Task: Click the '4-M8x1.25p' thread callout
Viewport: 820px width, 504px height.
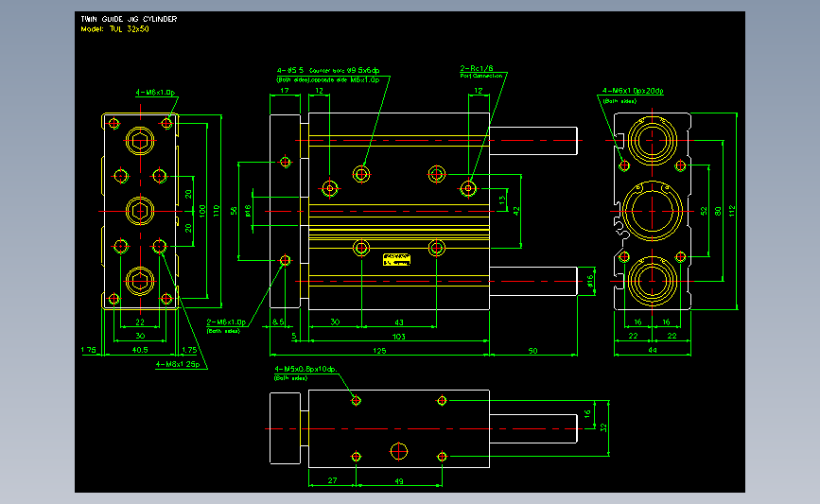Action: click(178, 364)
